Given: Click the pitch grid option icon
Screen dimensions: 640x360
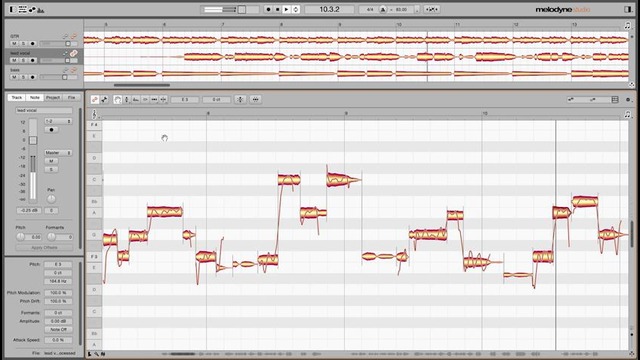Looking at the screenshot, I should [x=571, y=100].
